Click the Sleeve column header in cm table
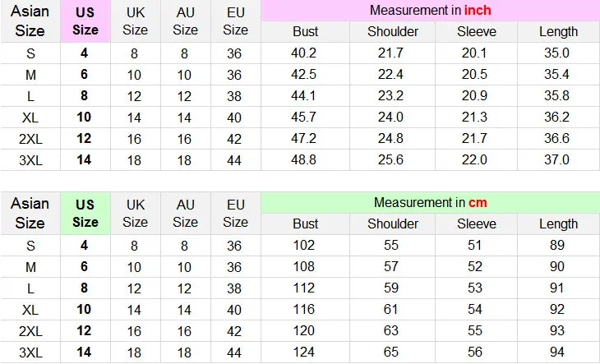The image size is (600, 364). pyautogui.click(x=477, y=223)
